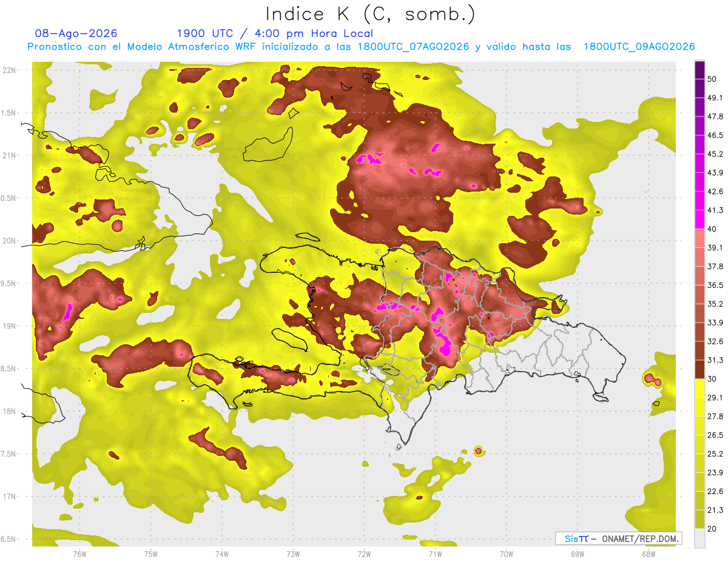Click the colorbar value 42.6
Image resolution: width=728 pixels, height=562 pixels.
point(716,192)
